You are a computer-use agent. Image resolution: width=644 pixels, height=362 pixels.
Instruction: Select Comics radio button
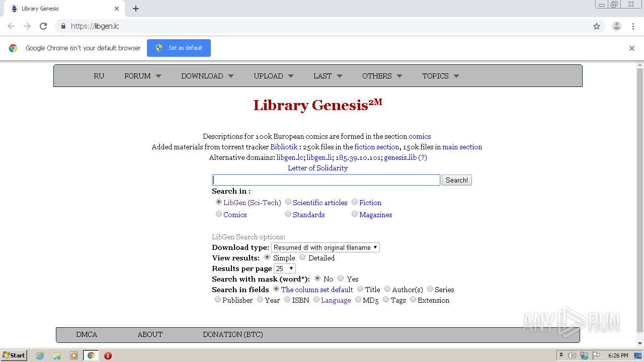tap(219, 214)
